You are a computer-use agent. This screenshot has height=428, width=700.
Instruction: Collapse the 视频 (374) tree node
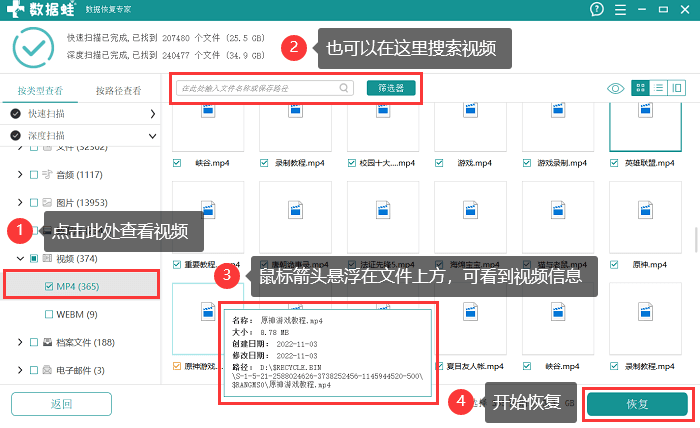coord(20,259)
